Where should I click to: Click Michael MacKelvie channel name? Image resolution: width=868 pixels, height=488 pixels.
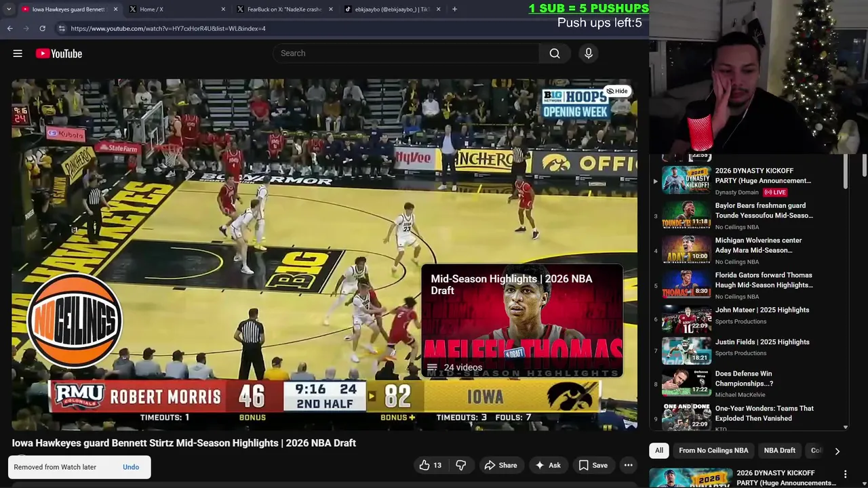pos(740,394)
